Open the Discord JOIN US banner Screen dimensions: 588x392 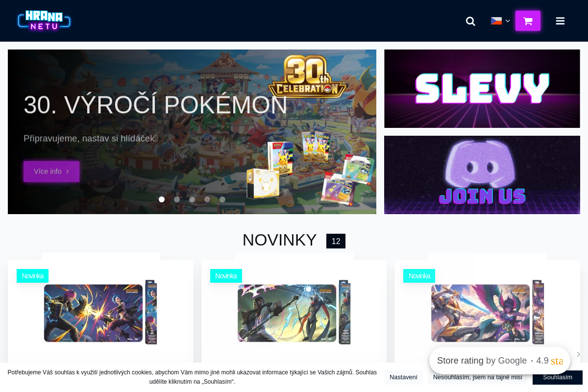click(x=482, y=175)
